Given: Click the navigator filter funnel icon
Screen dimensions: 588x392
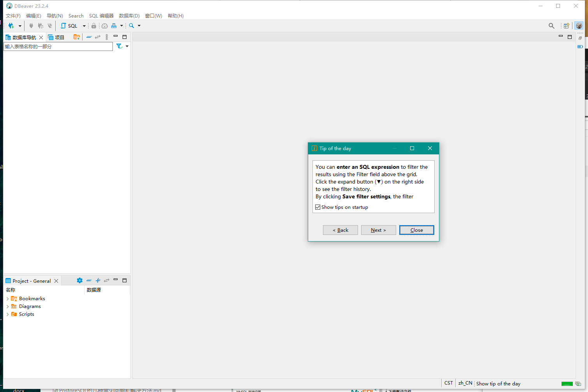Looking at the screenshot, I should (x=119, y=46).
